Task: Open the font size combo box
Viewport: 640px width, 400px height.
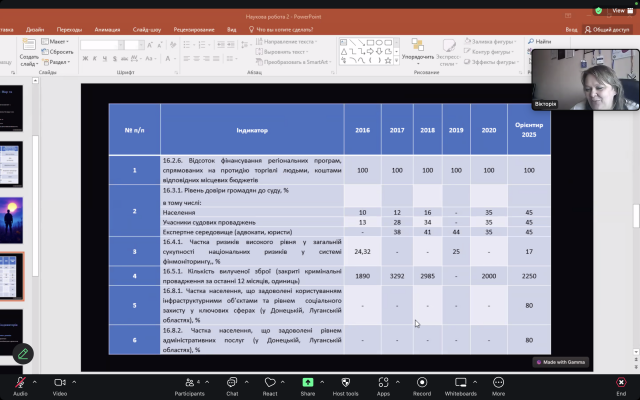Action: coord(134,44)
